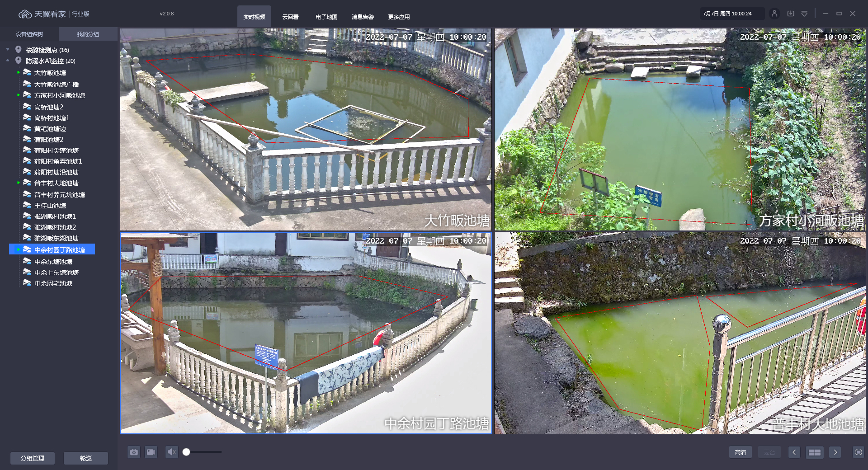Click the location pin of 防溺水AI监控
The height and width of the screenshot is (470, 868).
coord(19,60)
